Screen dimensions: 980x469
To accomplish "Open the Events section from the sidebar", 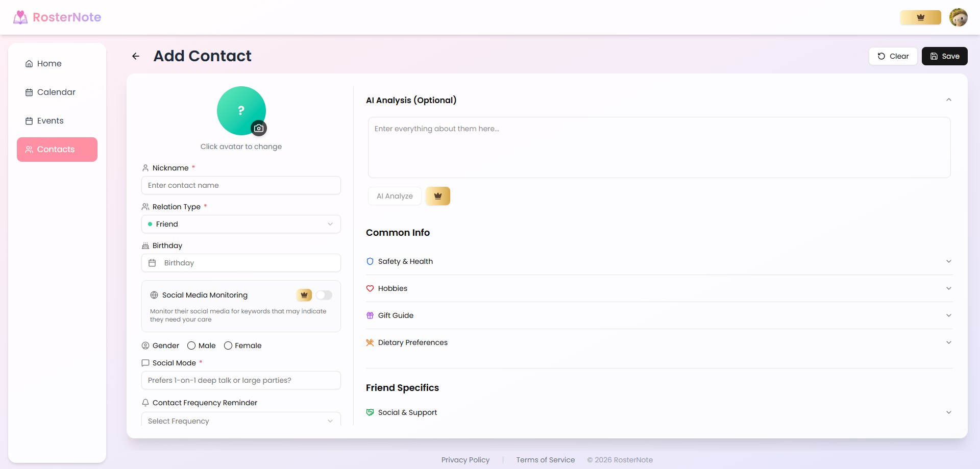I will click(50, 120).
